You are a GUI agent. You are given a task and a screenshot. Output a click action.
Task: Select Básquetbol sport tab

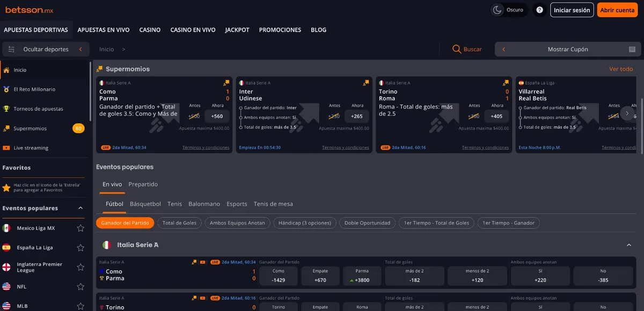click(145, 204)
